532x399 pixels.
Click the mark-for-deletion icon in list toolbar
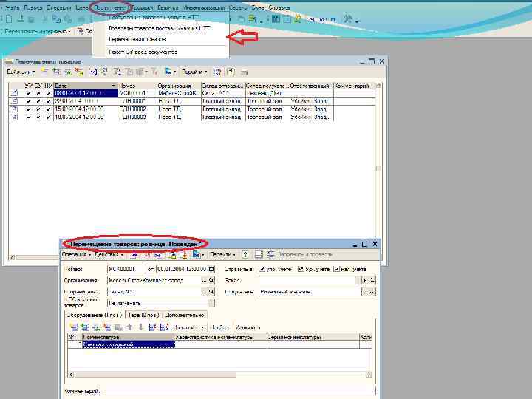pyautogui.click(x=79, y=72)
